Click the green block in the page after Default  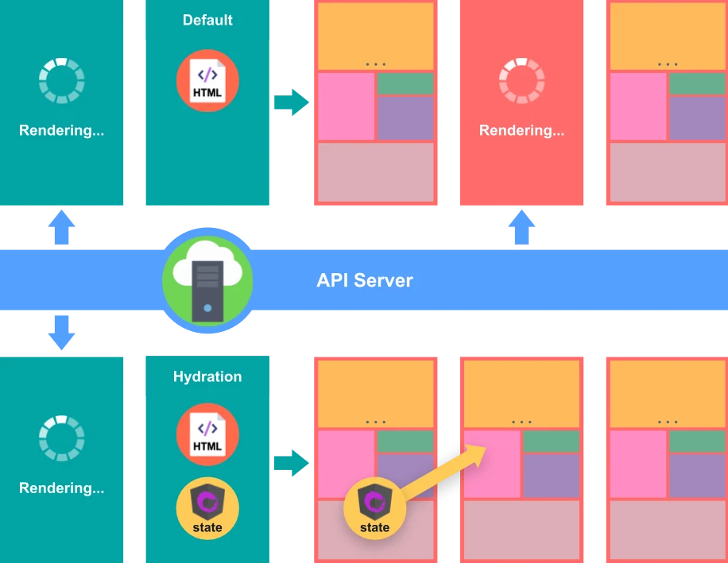(405, 83)
